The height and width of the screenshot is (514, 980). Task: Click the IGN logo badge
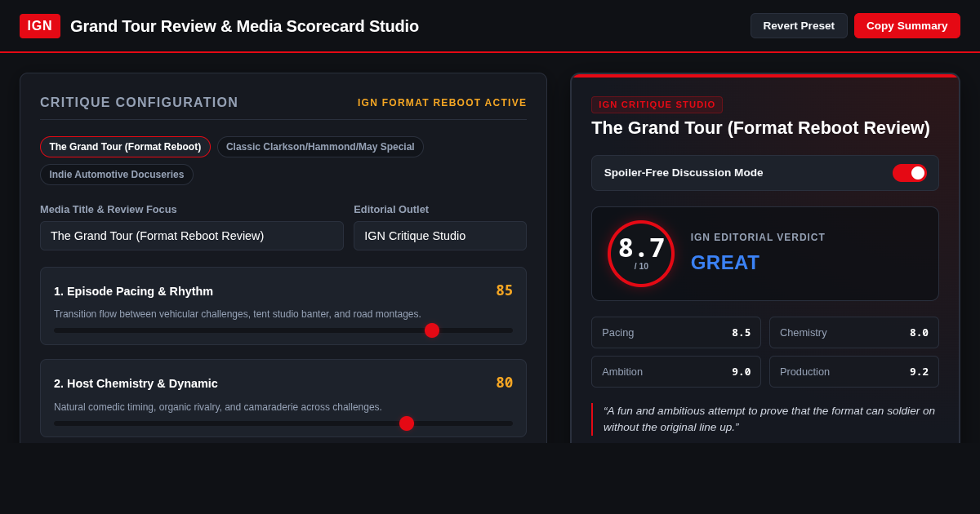40,26
